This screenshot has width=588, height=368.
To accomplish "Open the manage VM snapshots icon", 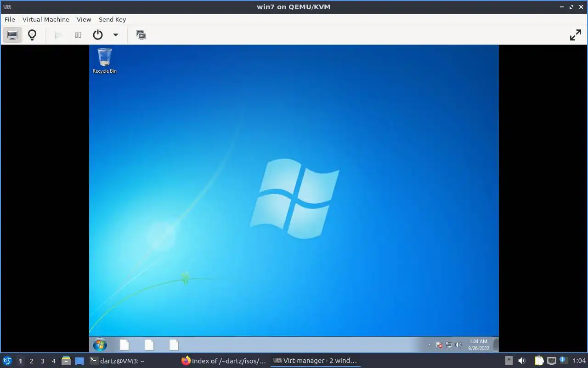I will pyautogui.click(x=141, y=35).
